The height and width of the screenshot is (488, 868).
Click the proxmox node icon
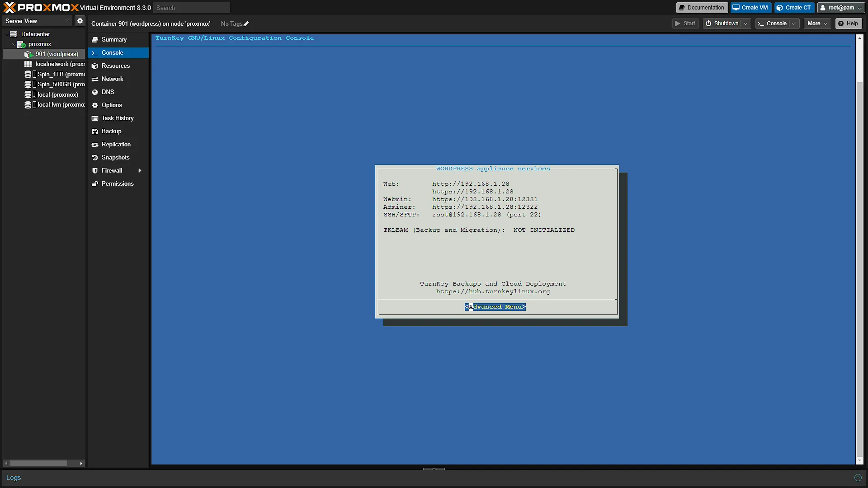click(x=21, y=44)
